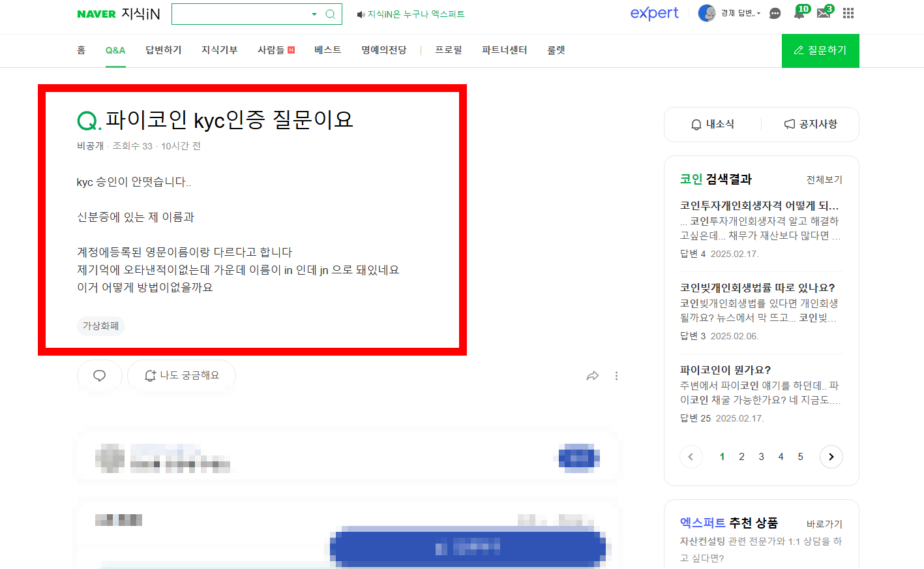Go to the 홈 tab
The image size is (924, 569).
click(81, 50)
